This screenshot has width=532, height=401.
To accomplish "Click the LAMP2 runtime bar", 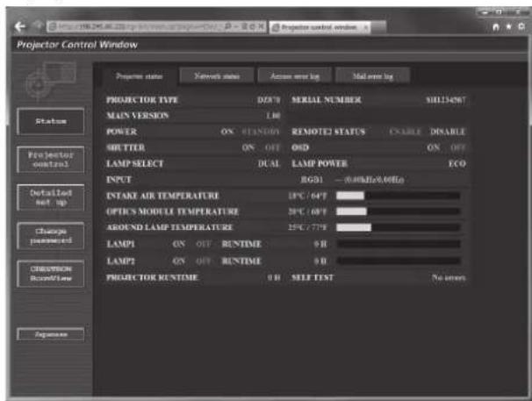I will pos(398,261).
